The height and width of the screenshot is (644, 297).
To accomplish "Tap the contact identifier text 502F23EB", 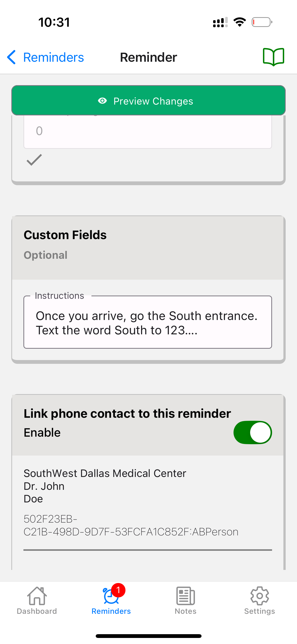I will click(x=131, y=525).
